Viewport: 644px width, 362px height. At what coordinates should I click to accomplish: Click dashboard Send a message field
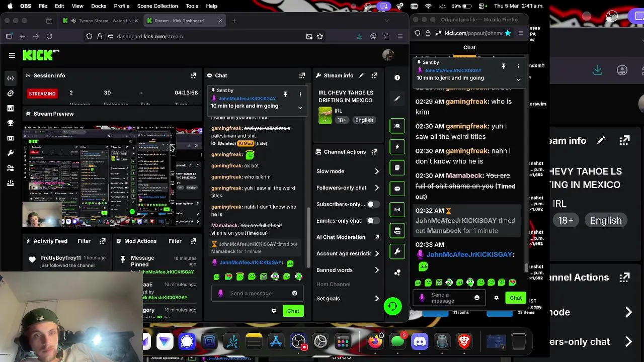point(257,294)
